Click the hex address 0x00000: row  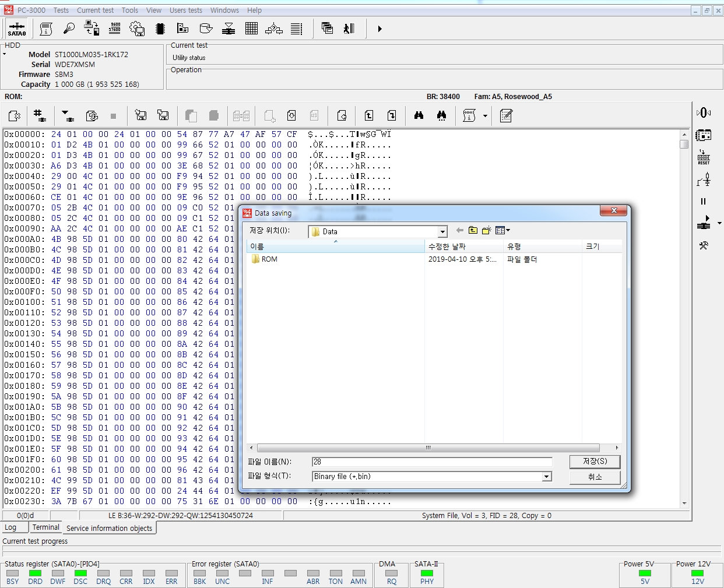tap(198, 134)
